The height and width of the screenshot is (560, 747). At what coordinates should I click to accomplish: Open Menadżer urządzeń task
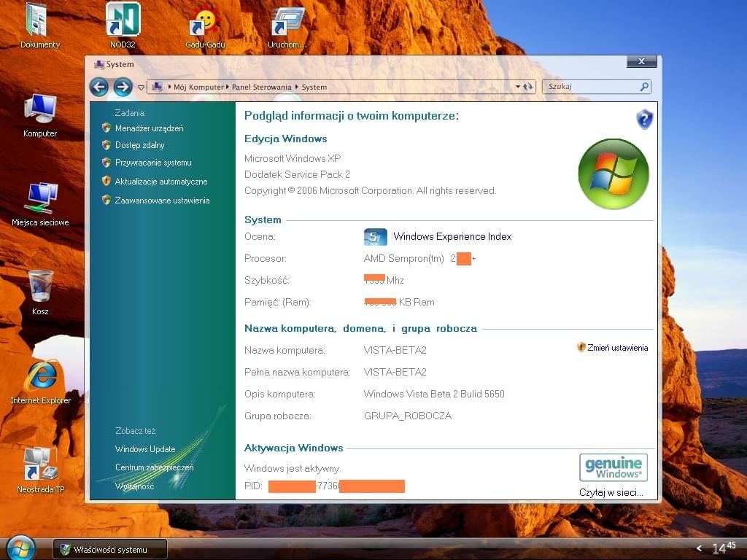149,128
